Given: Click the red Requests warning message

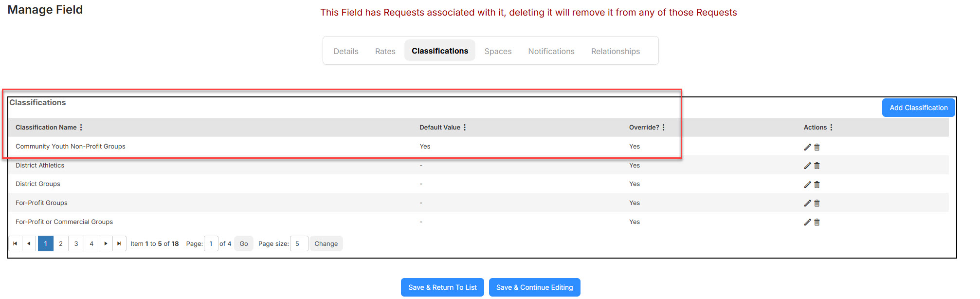Looking at the screenshot, I should (x=528, y=12).
